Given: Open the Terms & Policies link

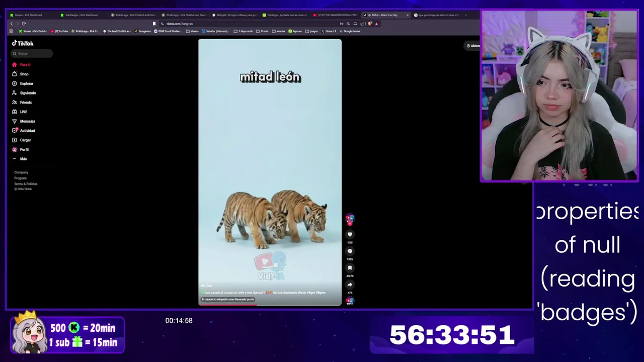Looking at the screenshot, I should point(26,184).
